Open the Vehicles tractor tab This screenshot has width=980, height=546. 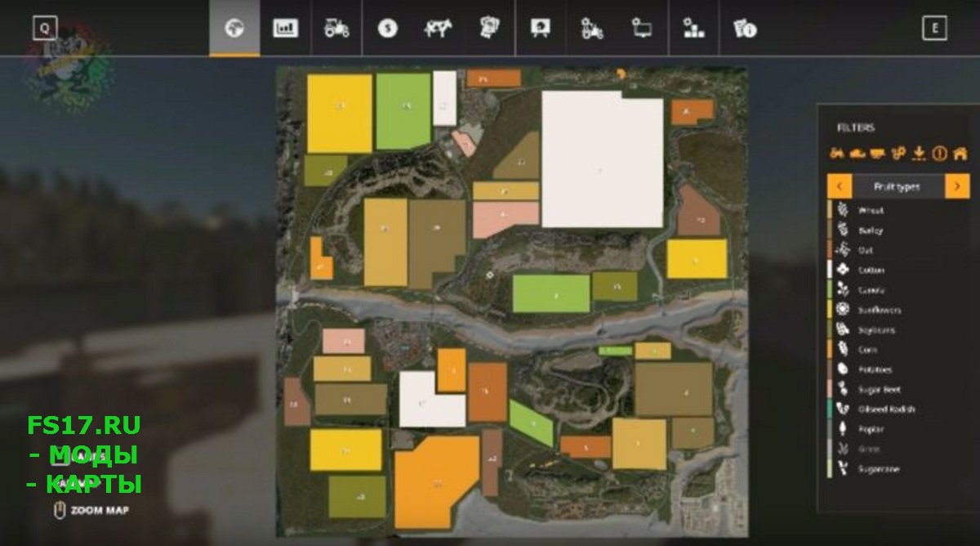pos(336,28)
